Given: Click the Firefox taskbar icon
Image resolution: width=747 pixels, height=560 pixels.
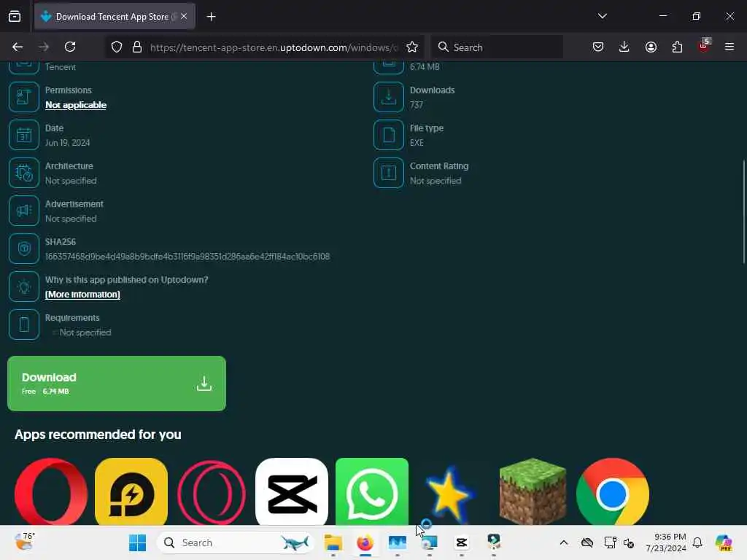Looking at the screenshot, I should (365, 542).
